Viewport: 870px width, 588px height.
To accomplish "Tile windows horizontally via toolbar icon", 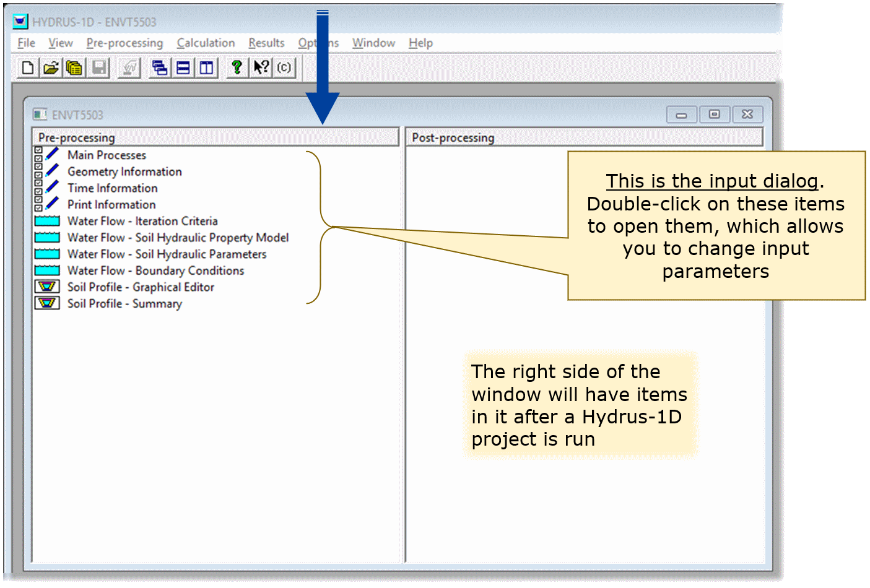I will pyautogui.click(x=183, y=67).
